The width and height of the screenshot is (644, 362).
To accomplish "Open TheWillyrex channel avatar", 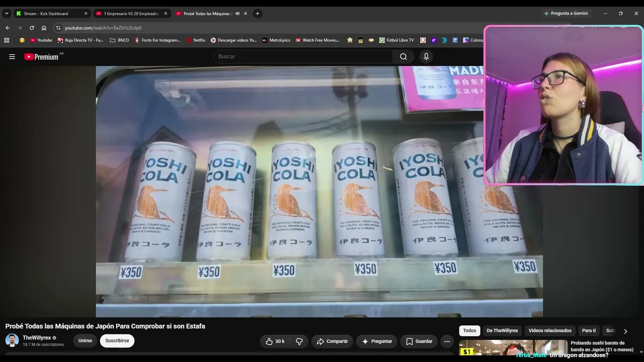I will pyautogui.click(x=12, y=340).
